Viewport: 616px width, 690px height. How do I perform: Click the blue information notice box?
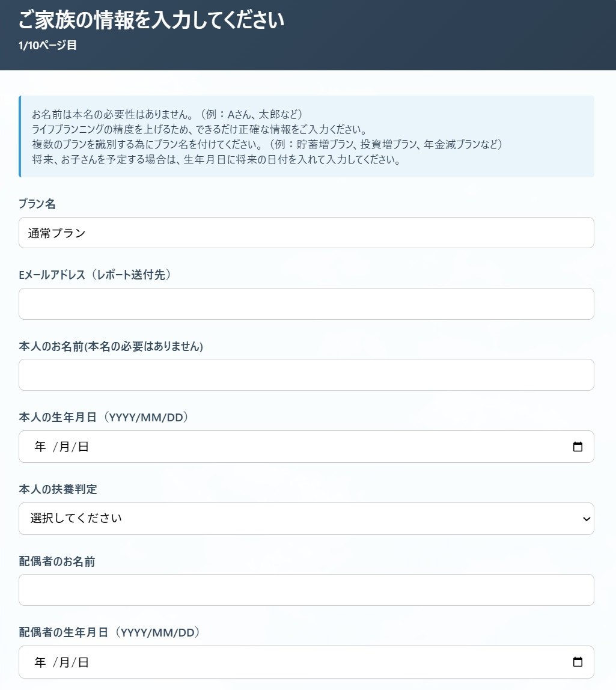[x=306, y=136]
